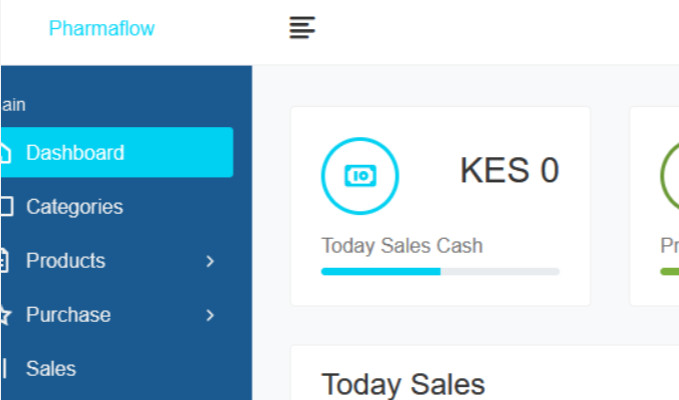Click the Today Sales Cash label
Screen dimensions: 679x400
point(402,245)
